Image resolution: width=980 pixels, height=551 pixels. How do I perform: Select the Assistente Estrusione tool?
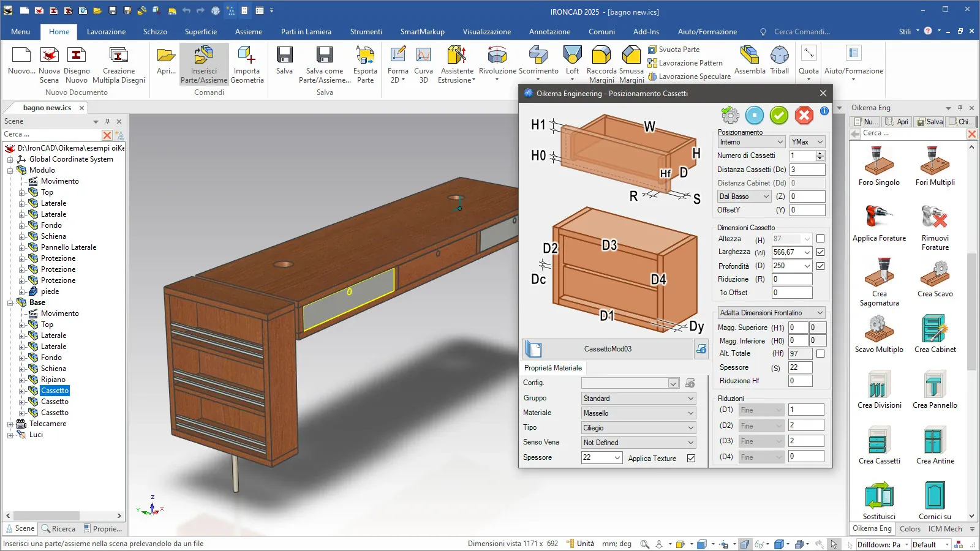point(457,64)
